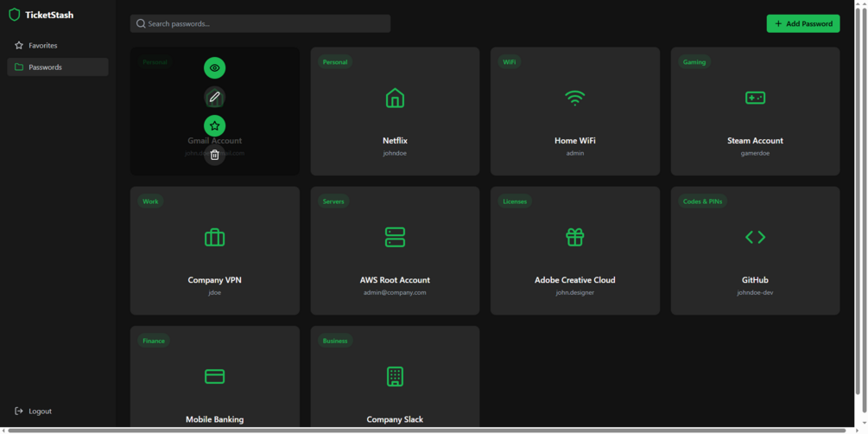
Task: Select the Company VPN title
Action: [215, 280]
